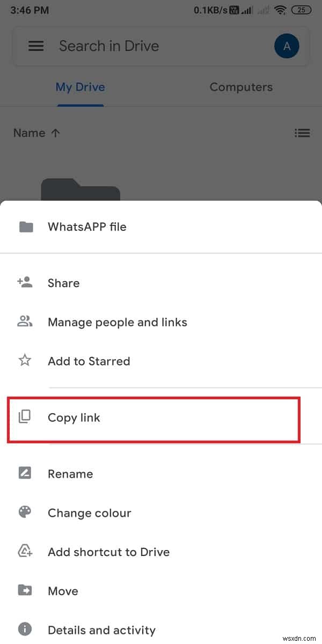Tap the WhatsAPP file folder icon
Image resolution: width=322 pixels, height=644 pixels.
click(25, 226)
